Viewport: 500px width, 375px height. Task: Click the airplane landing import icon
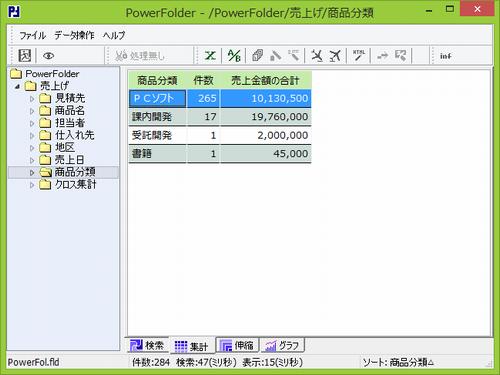click(x=317, y=55)
